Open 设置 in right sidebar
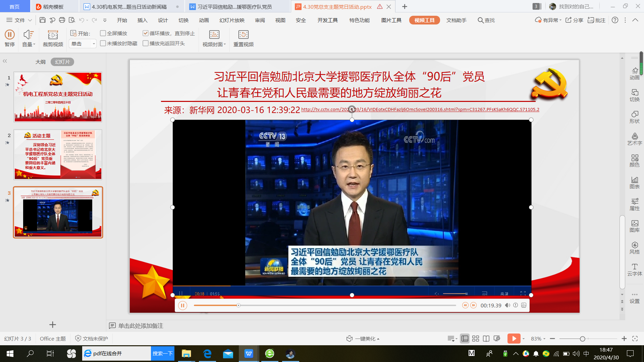Image resolution: width=644 pixels, height=362 pixels. pos(634,298)
